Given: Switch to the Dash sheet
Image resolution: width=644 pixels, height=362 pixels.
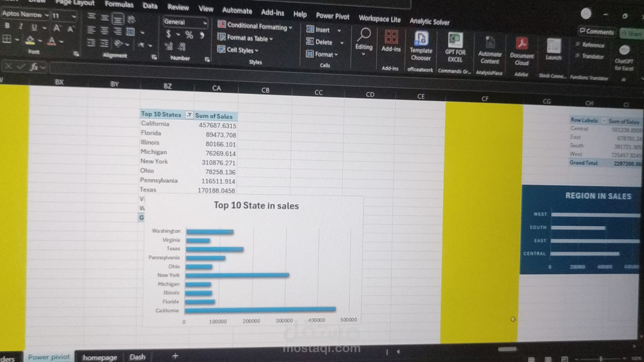Looking at the screenshot, I should (x=137, y=357).
